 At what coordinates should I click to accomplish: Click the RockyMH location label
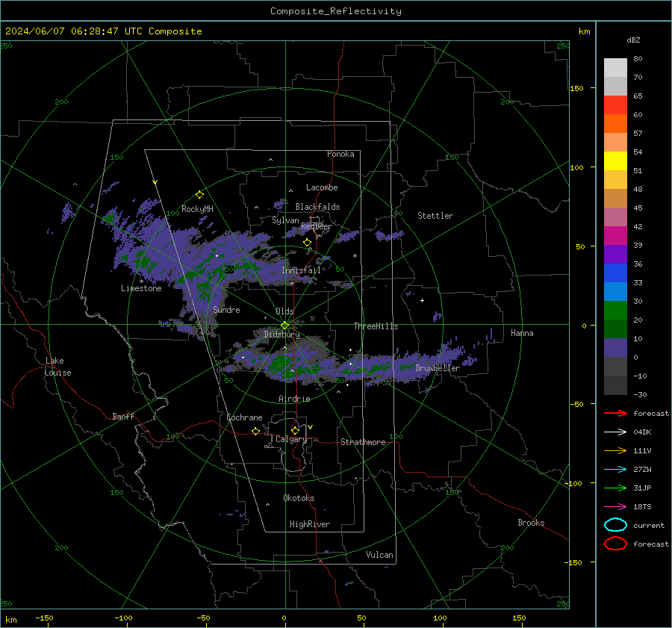(x=197, y=209)
